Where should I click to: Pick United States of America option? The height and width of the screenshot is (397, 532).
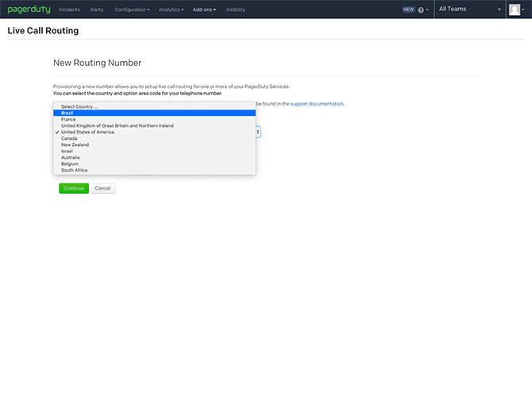point(87,132)
